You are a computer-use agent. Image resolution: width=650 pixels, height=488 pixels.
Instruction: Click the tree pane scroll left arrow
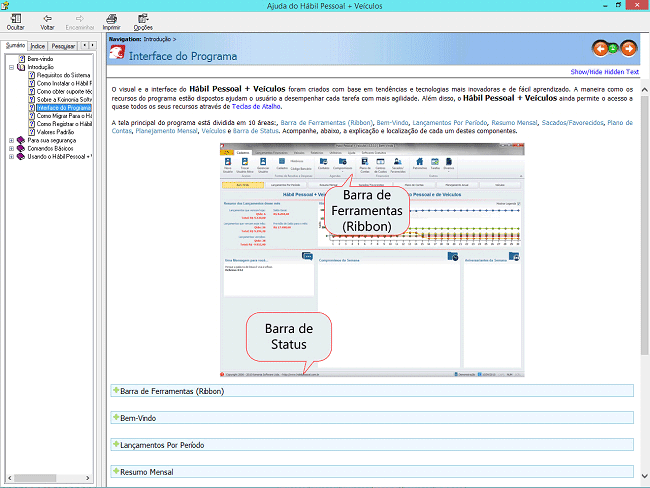[10, 478]
